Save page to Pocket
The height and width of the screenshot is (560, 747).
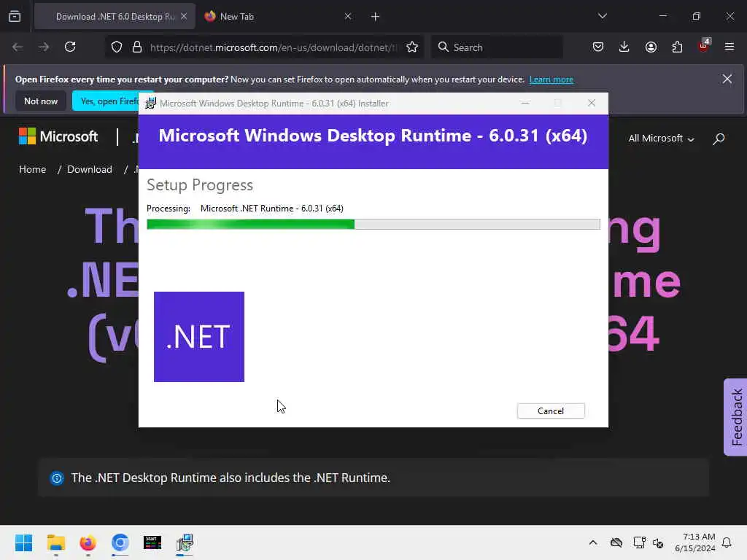pyautogui.click(x=598, y=47)
